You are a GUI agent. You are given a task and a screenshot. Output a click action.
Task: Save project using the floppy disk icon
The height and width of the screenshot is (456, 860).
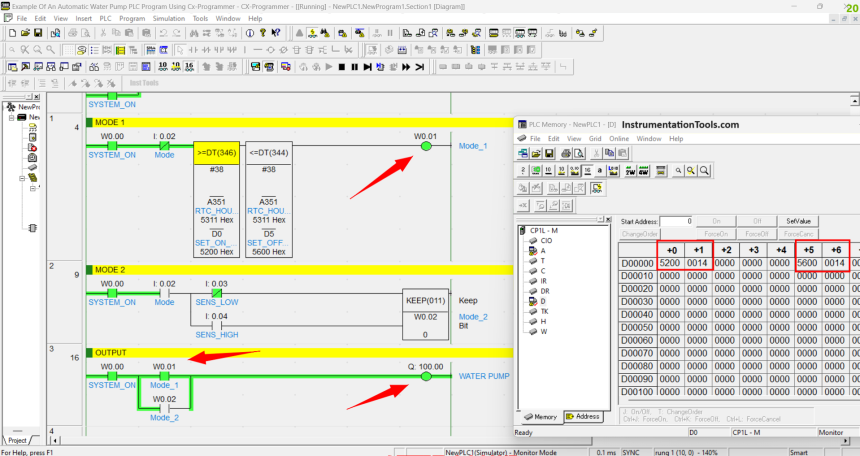pyautogui.click(x=38, y=33)
